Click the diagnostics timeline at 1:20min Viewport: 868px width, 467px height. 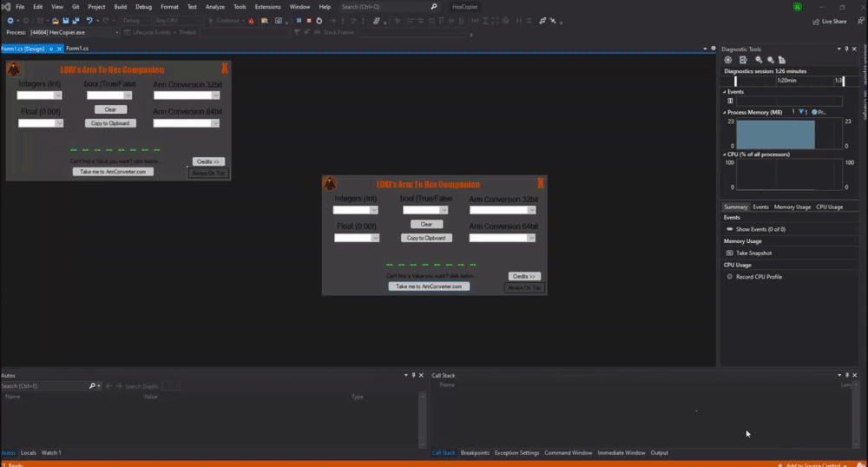point(786,81)
